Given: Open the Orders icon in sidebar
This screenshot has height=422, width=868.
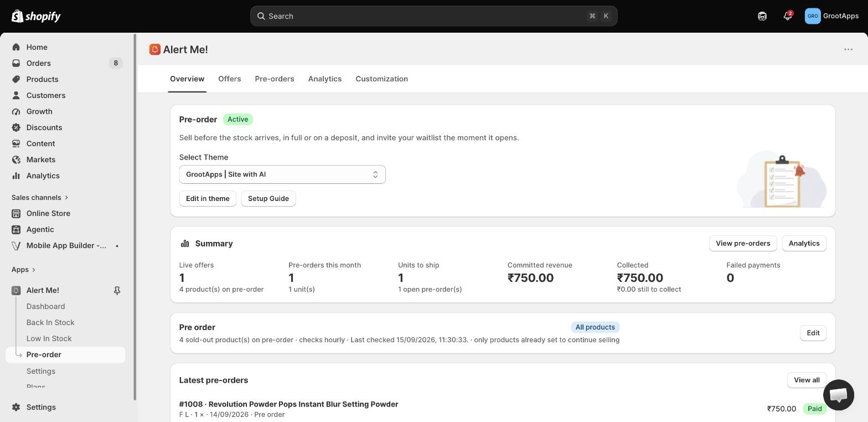Looking at the screenshot, I should click(16, 63).
